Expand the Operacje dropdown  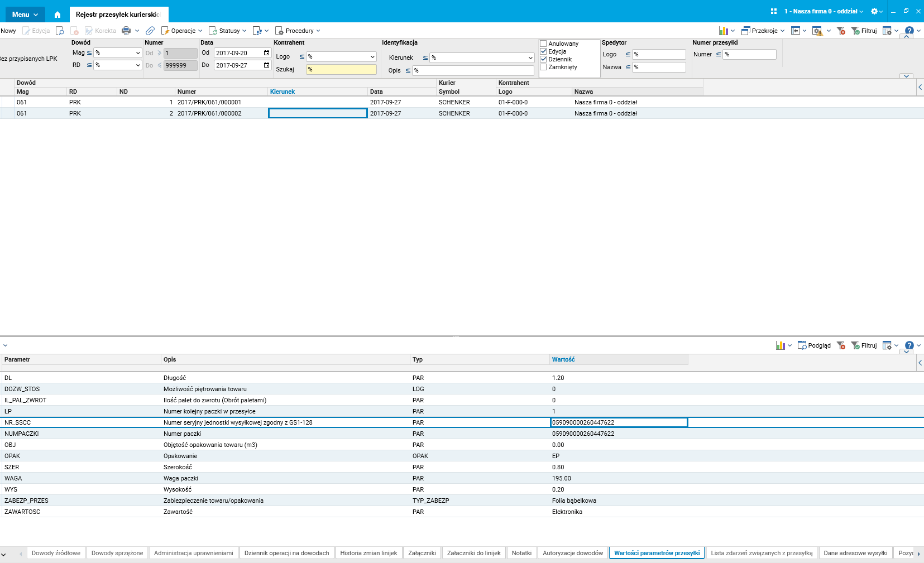(182, 31)
